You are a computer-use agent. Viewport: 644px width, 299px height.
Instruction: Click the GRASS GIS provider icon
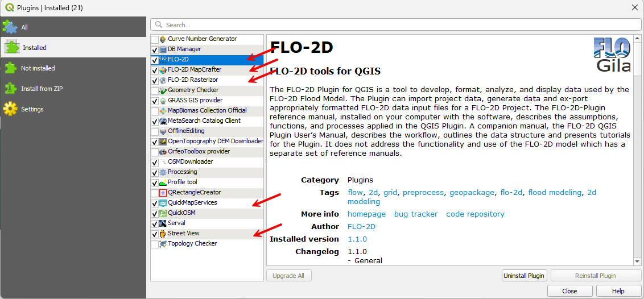coord(163,101)
